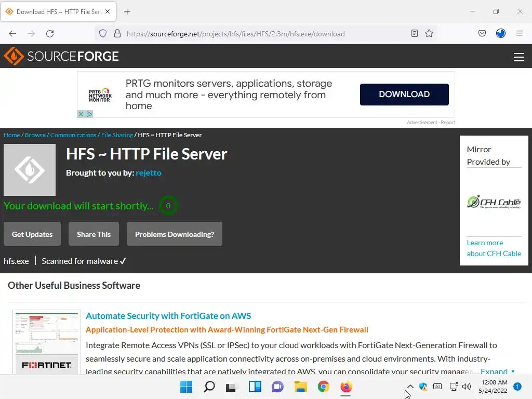Open the Widgets taskbar icon
The height and width of the screenshot is (399, 532).
point(255,387)
